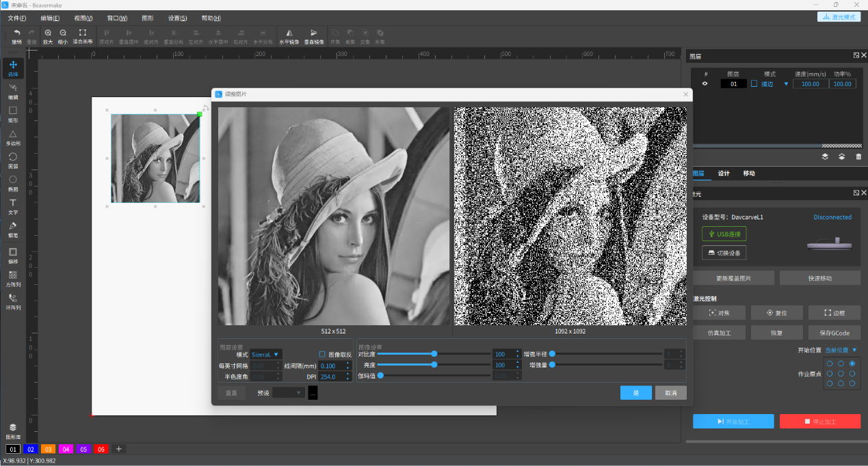Open the 设置 menu
The height and width of the screenshot is (466, 868).
pos(178,18)
